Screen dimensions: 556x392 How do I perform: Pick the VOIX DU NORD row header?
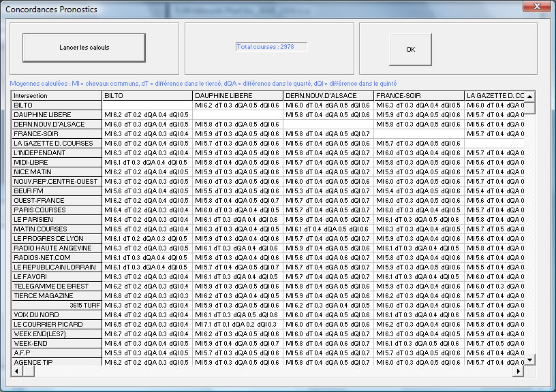pos(57,315)
